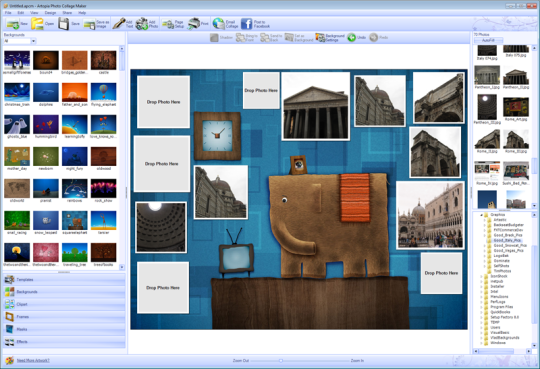Open the Backgrounds category dropdown
This screenshot has height=369, width=540.
pyautogui.click(x=33, y=41)
